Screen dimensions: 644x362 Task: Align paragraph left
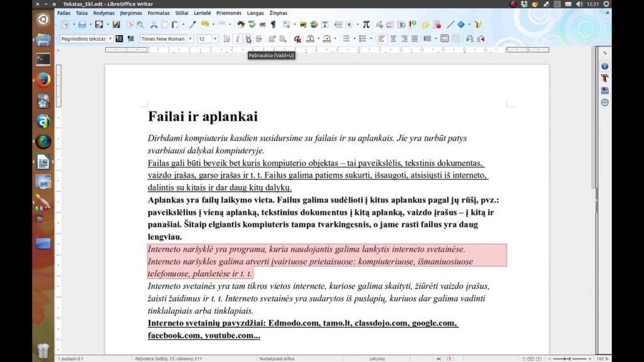[x=382, y=39]
